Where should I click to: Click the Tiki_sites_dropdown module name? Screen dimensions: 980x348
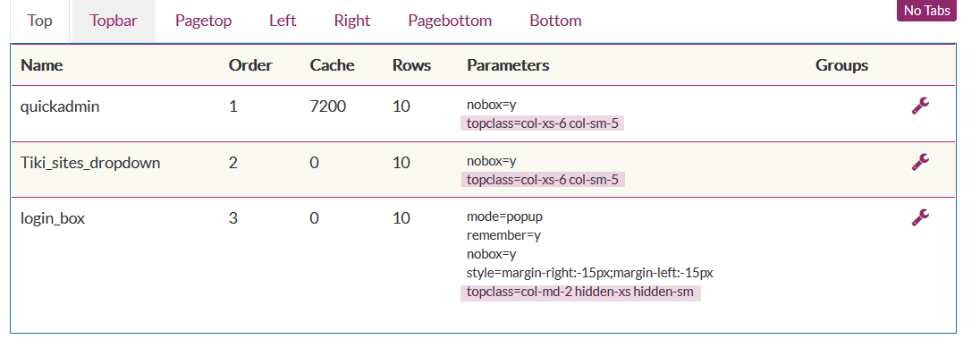pos(90,163)
